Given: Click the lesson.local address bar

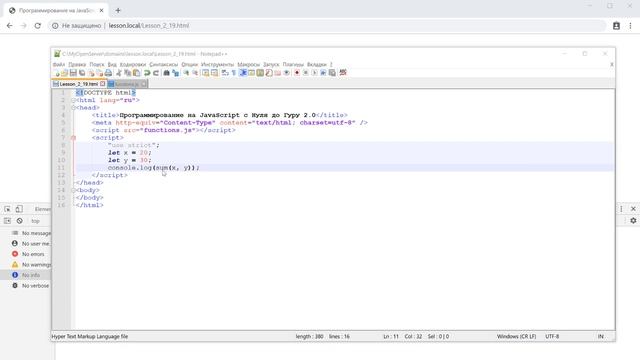Looking at the screenshot, I should click(x=327, y=25).
